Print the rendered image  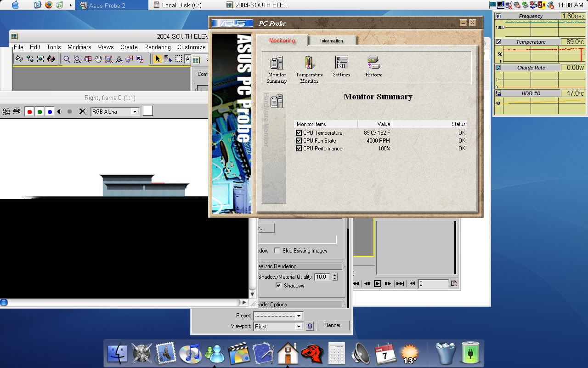[17, 111]
